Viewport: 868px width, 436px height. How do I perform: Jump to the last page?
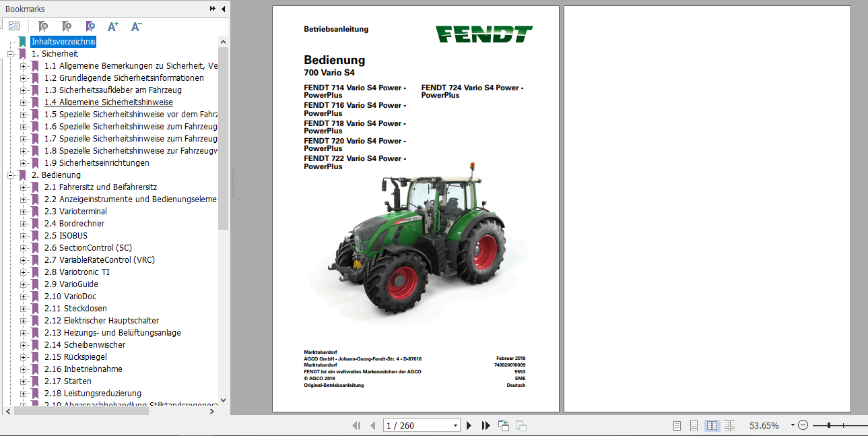486,425
